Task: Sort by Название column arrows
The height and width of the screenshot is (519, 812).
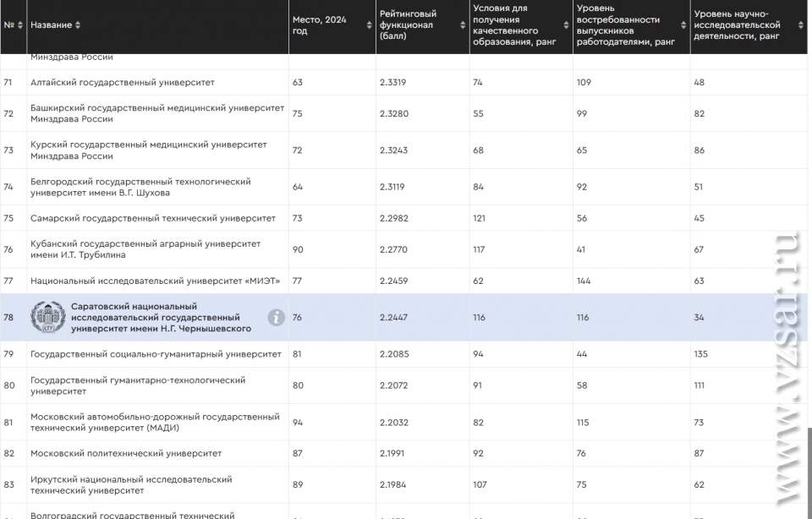Action: 78,25
